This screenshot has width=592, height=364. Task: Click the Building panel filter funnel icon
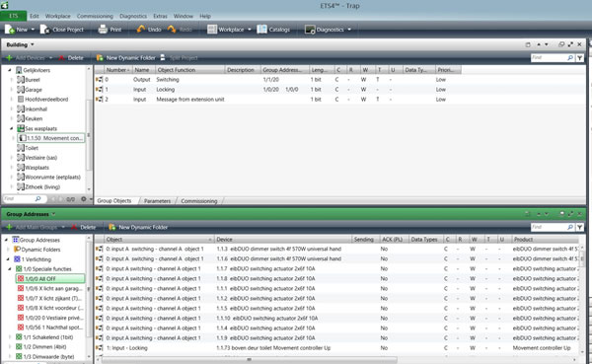(579, 58)
